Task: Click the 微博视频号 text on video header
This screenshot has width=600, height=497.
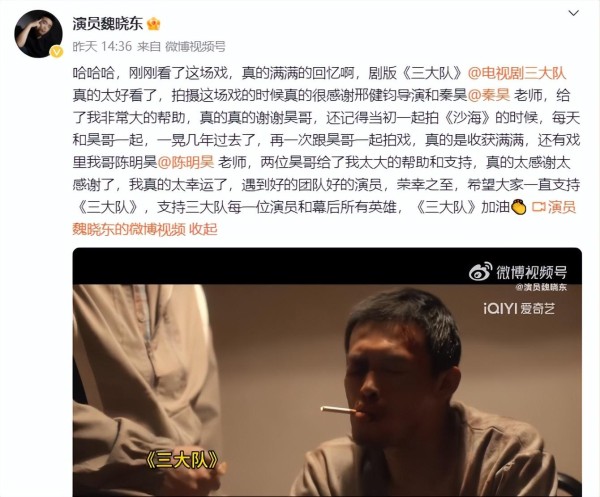Action: (x=532, y=272)
